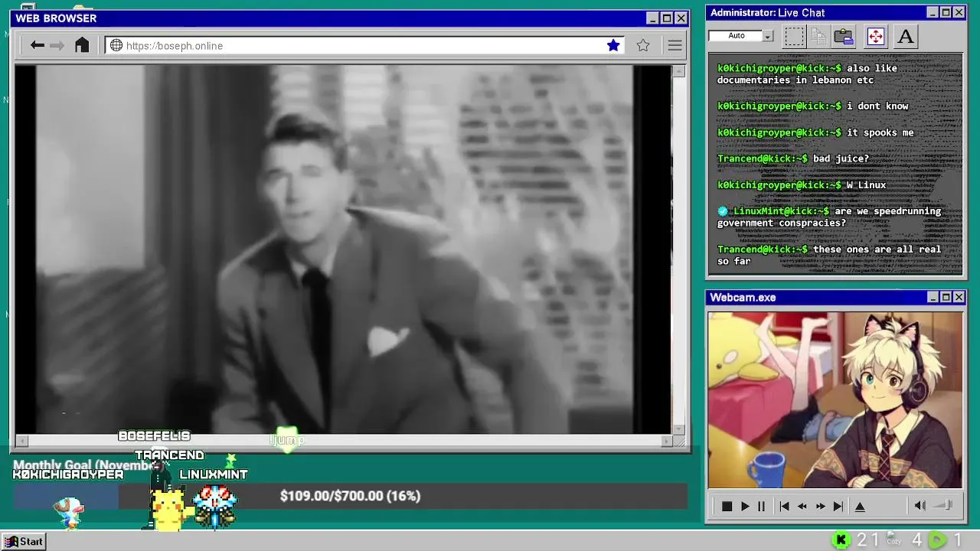
Task: Click the filled blue bookmark star
Action: [x=613, y=45]
